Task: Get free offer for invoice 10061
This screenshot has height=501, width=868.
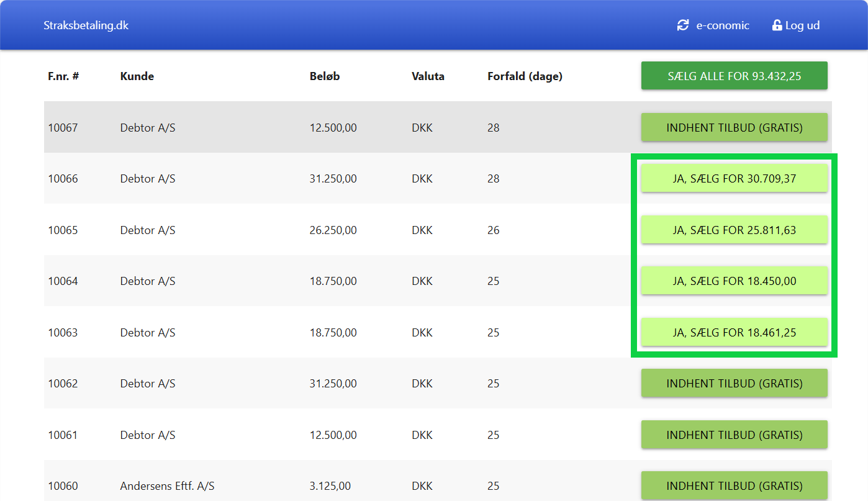Action: pos(734,435)
